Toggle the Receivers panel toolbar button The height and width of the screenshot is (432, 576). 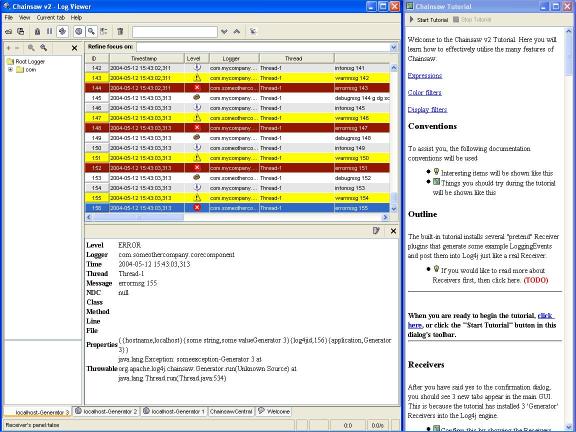click(x=62, y=32)
